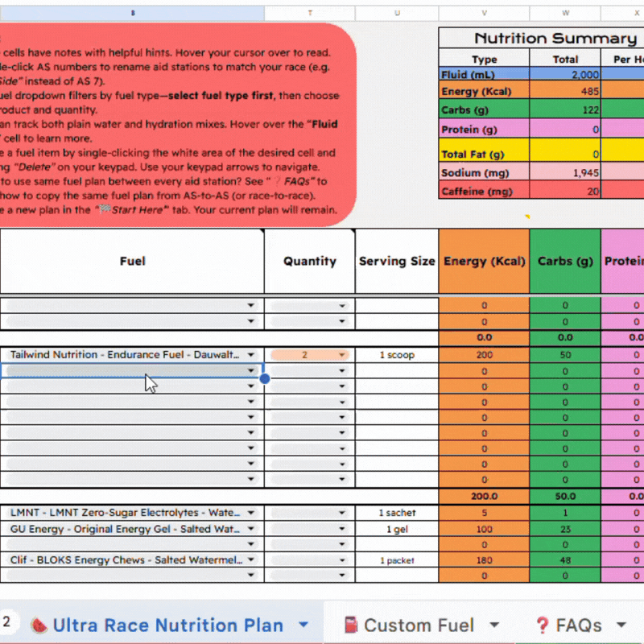Viewport: 644px width, 644px height.
Task: Click the orange Energy (Kcal) column header cell
Action: 484,261
